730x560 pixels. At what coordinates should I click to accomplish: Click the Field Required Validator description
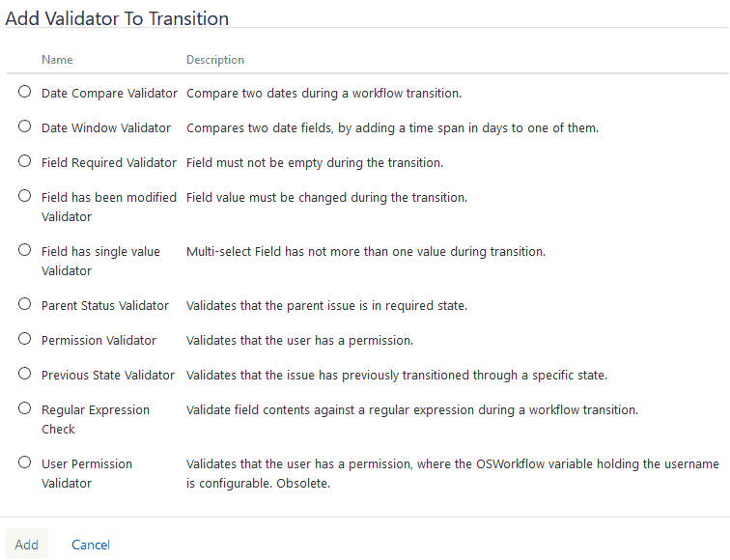coord(315,163)
